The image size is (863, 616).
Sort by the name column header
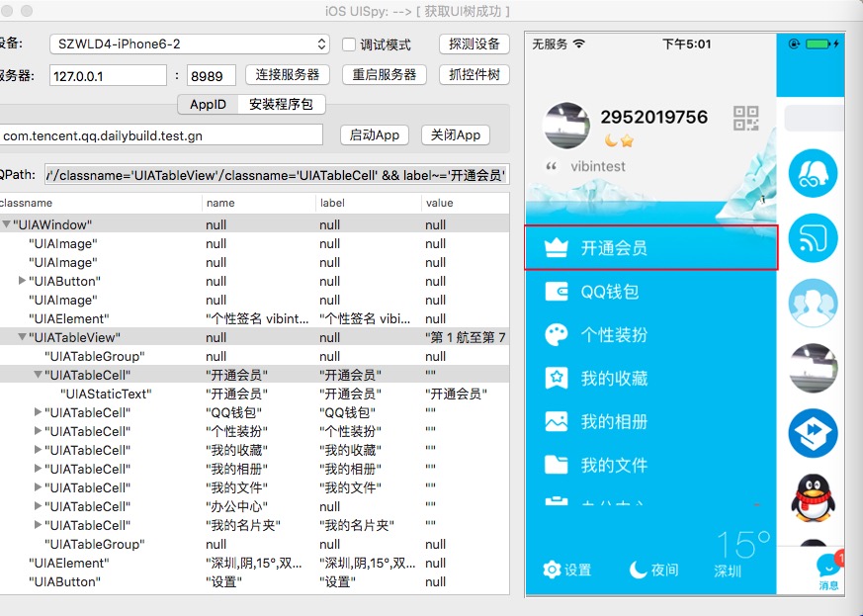259,203
